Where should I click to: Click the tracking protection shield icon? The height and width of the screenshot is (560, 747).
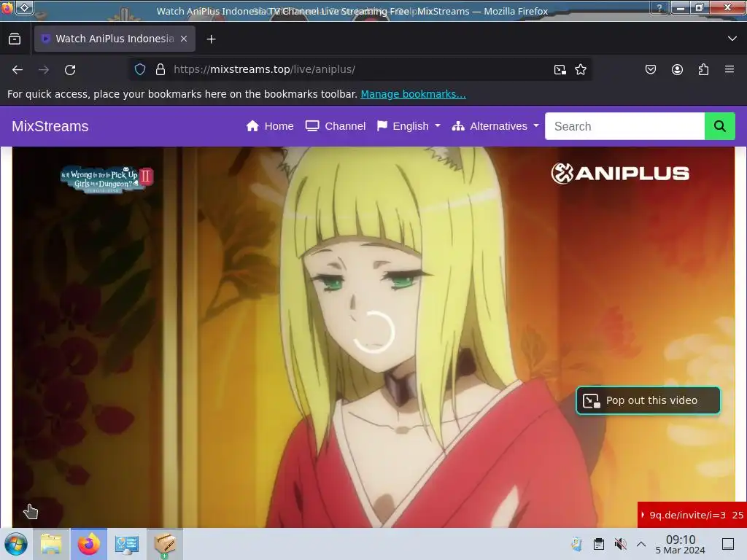[140, 69]
